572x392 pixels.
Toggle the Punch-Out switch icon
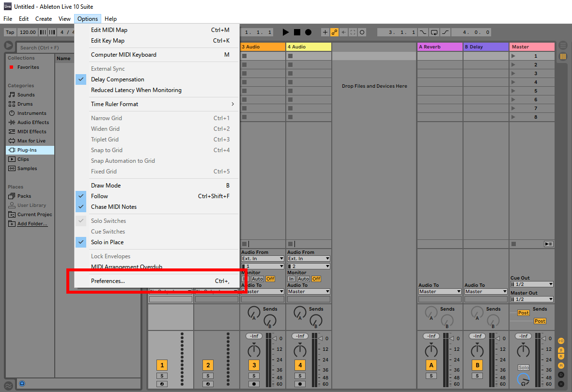[446, 32]
